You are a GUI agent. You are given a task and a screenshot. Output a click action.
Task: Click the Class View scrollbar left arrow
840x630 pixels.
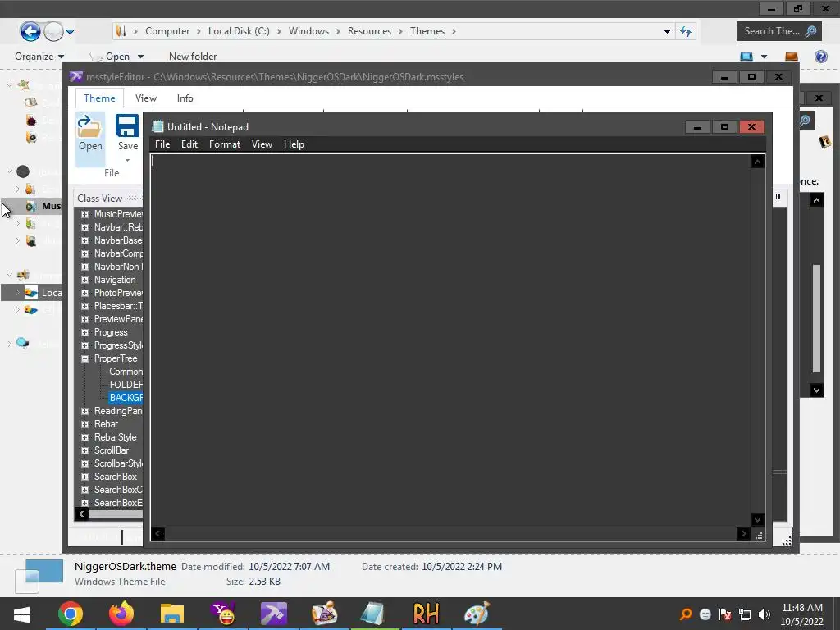pos(81,514)
